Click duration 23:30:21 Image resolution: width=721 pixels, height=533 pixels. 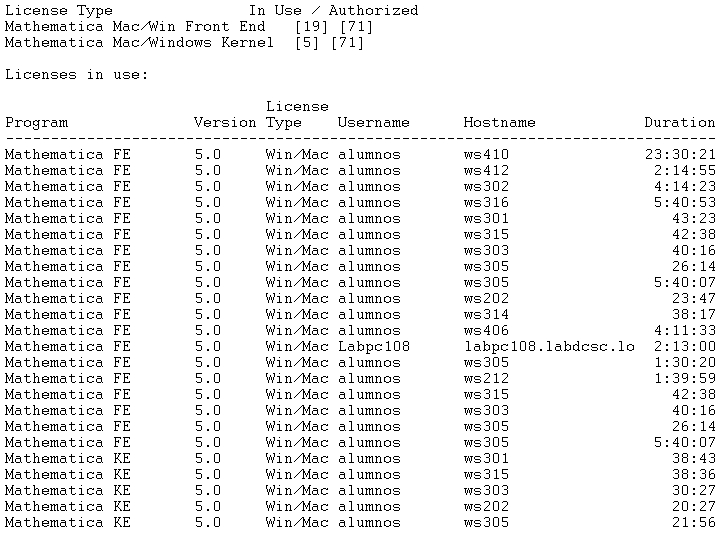680,155
